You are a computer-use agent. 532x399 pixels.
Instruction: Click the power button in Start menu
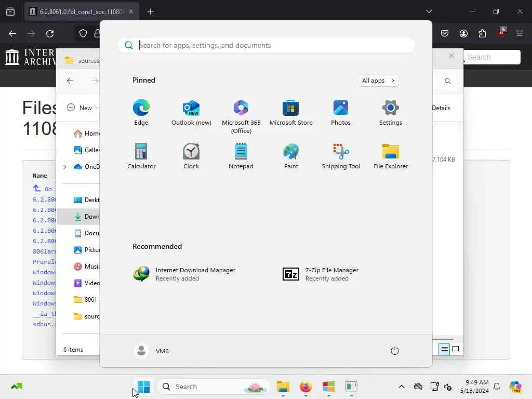(395, 351)
